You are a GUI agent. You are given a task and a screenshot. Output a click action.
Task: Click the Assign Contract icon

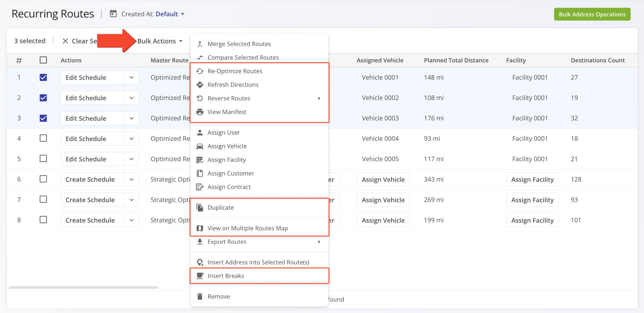pos(200,187)
